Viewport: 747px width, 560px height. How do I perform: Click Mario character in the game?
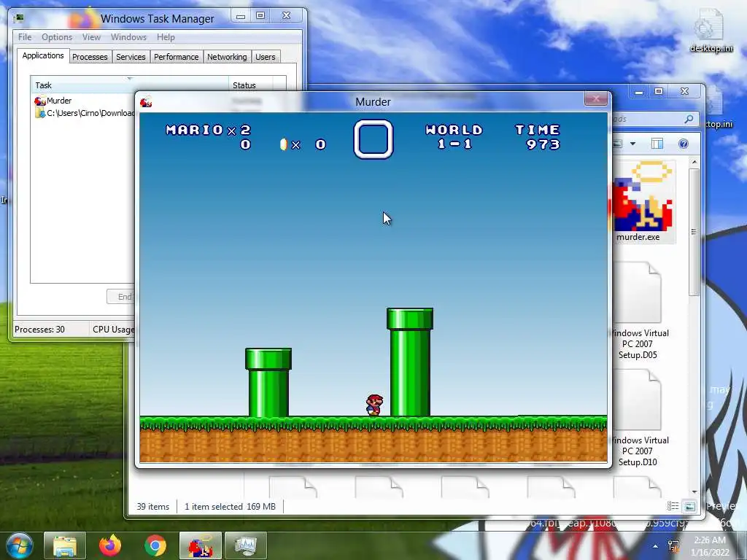point(374,405)
